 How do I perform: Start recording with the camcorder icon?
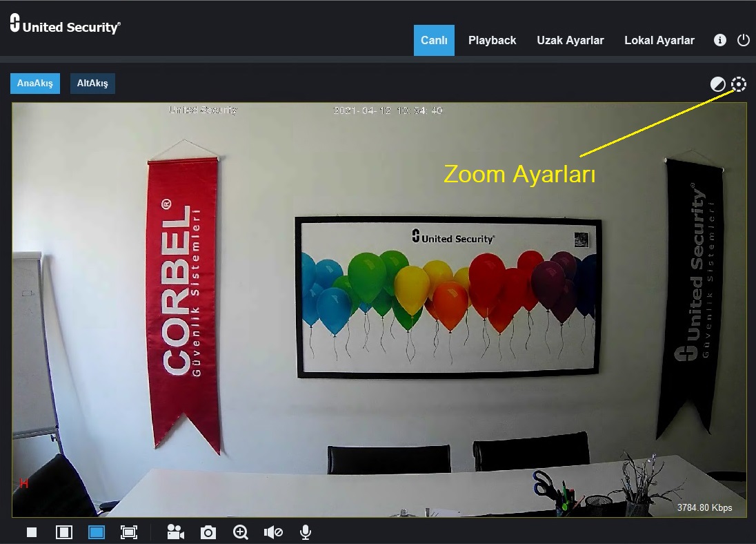(x=176, y=532)
